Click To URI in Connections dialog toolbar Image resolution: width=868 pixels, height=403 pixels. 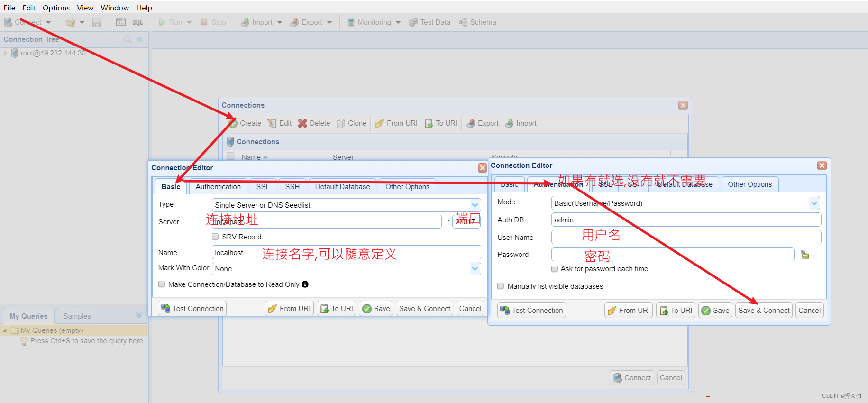441,123
